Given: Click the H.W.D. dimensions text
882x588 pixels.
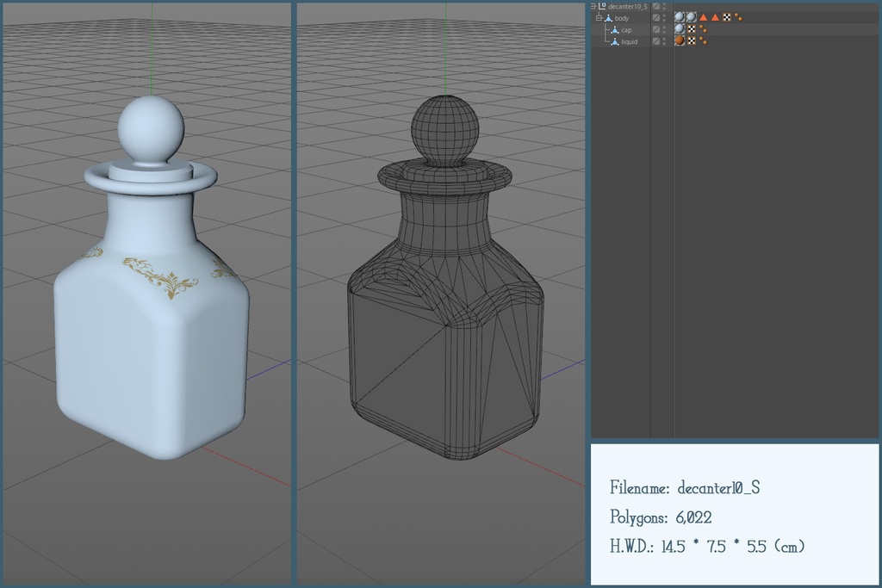Looking at the screenshot, I should tap(708, 546).
